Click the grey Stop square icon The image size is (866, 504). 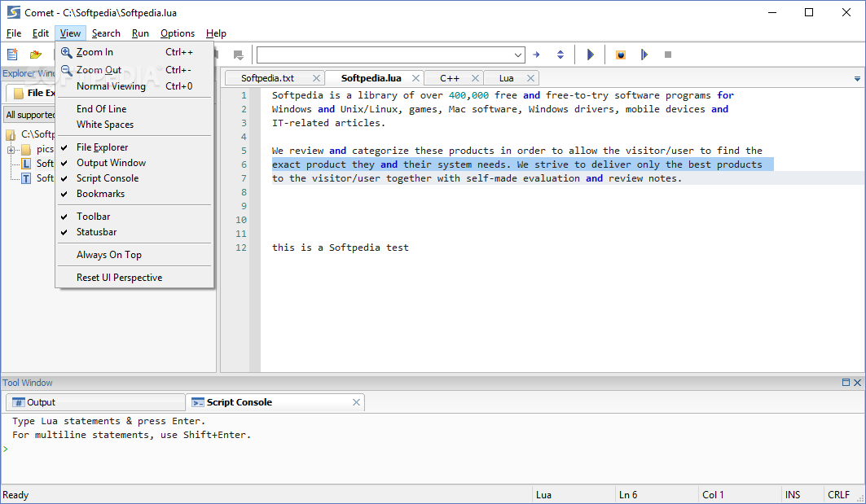coord(668,55)
